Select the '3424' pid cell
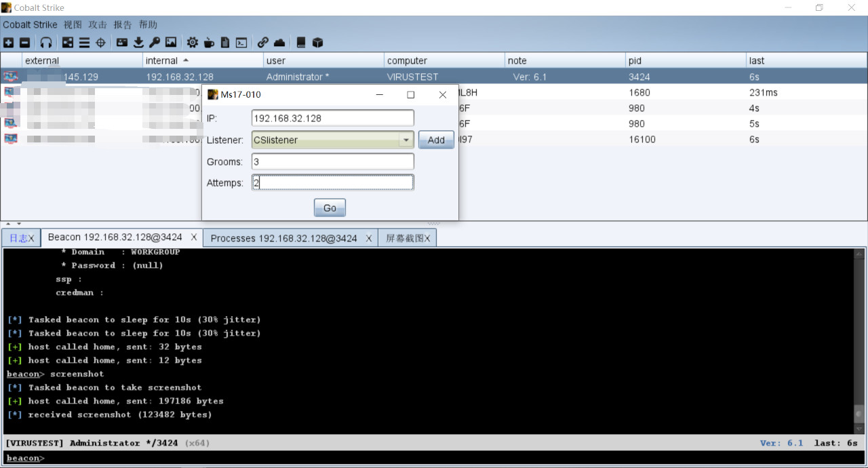Viewport: 868px width, 468px height. tap(639, 77)
